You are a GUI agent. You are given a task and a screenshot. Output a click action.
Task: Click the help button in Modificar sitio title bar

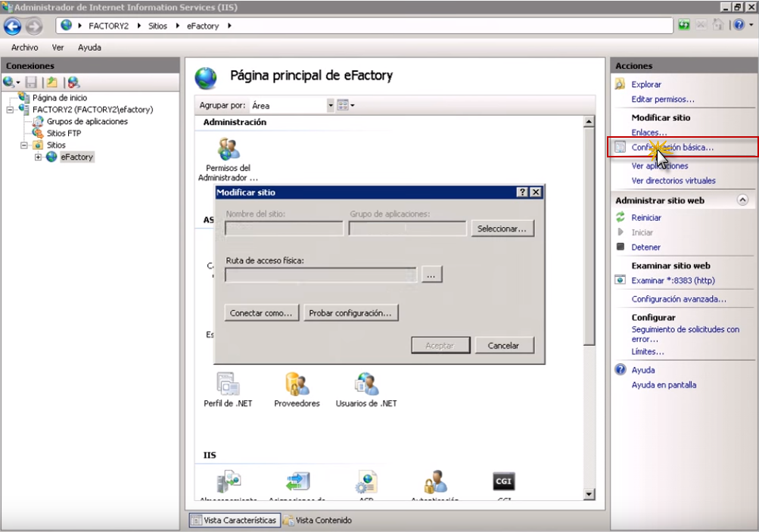(x=522, y=192)
